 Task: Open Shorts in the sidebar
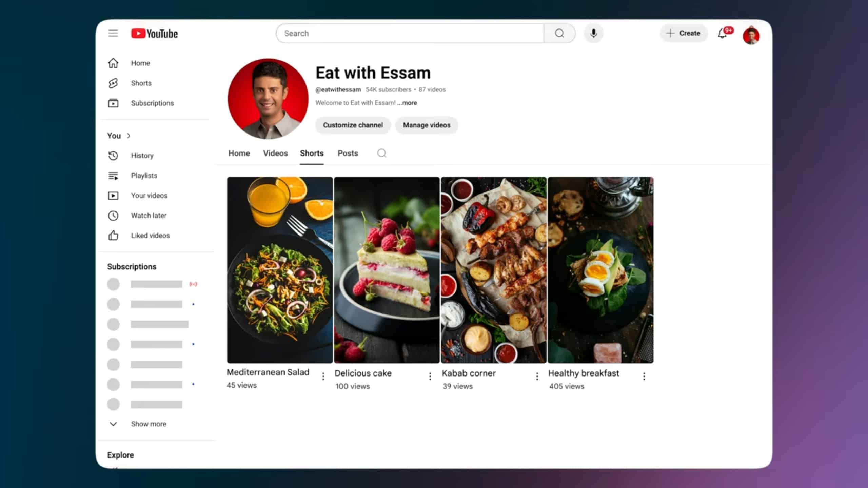[x=141, y=83]
